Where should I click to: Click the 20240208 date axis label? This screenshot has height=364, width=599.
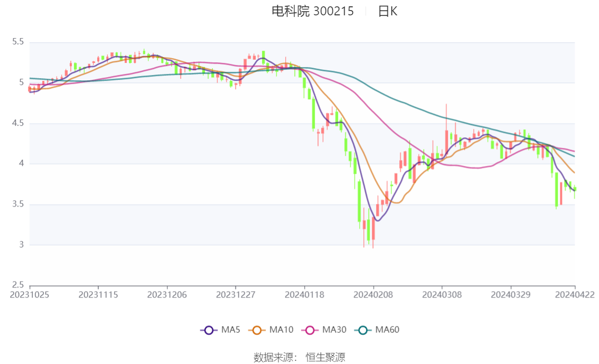pos(373,295)
